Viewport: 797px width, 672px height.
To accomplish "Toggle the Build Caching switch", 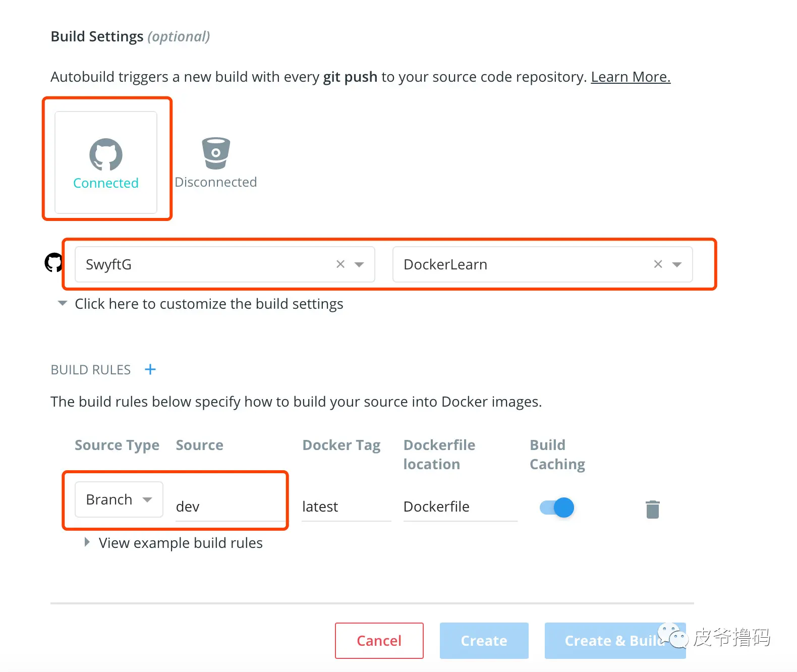I will pyautogui.click(x=557, y=507).
